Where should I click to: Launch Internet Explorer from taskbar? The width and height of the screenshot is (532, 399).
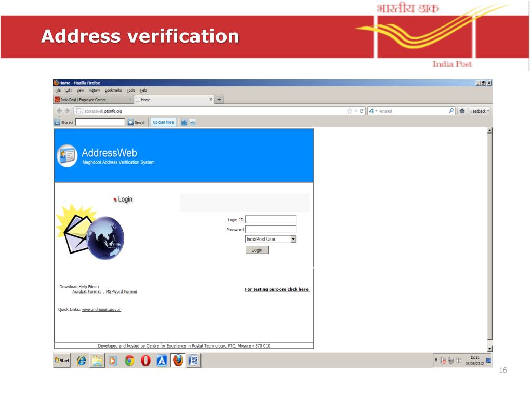pos(81,361)
